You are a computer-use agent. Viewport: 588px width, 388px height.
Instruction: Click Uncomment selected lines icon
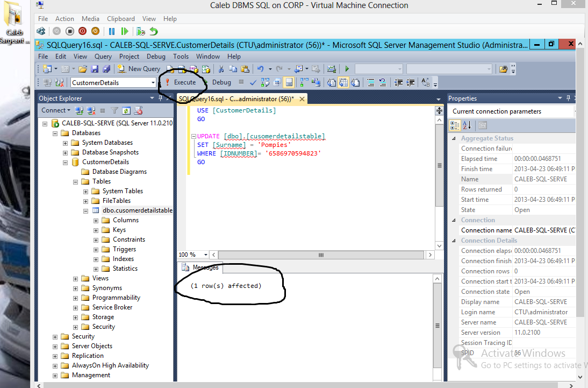(383, 83)
